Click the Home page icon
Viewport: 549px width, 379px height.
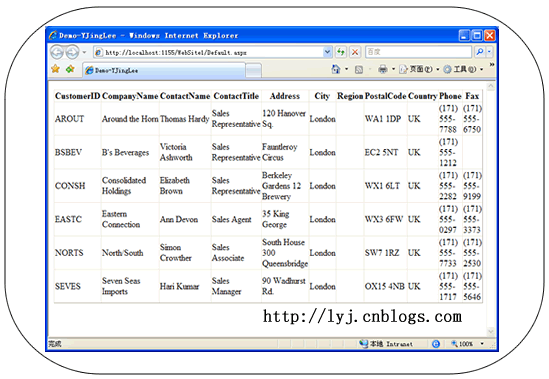pos(336,69)
